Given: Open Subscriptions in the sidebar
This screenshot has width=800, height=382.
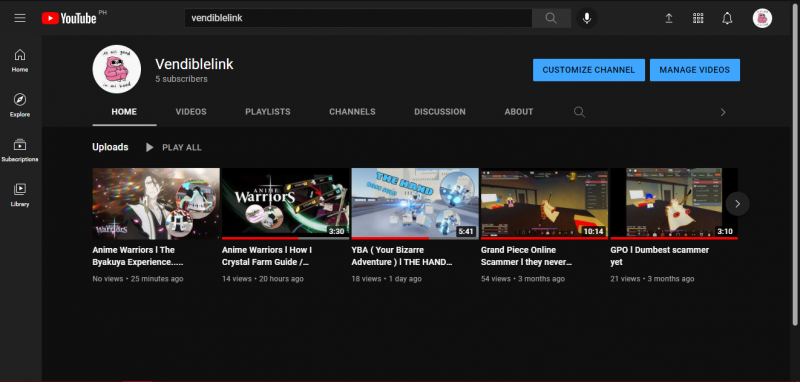Looking at the screenshot, I should (20, 150).
